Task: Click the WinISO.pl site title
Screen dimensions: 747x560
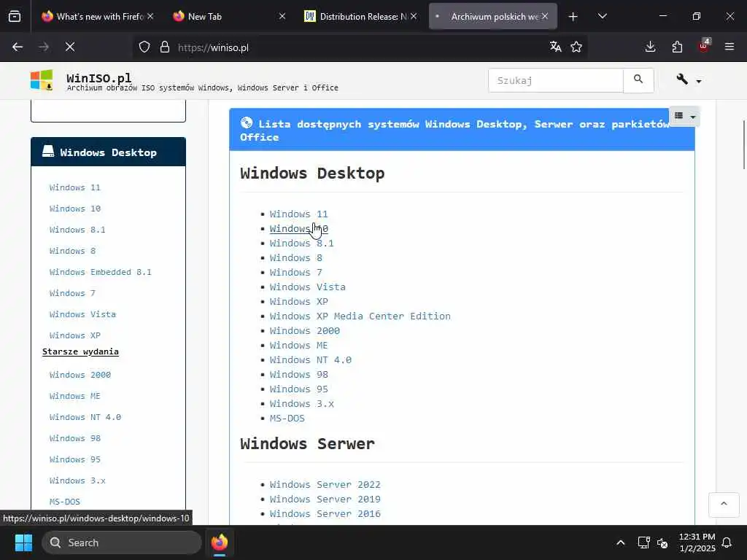Action: point(98,77)
